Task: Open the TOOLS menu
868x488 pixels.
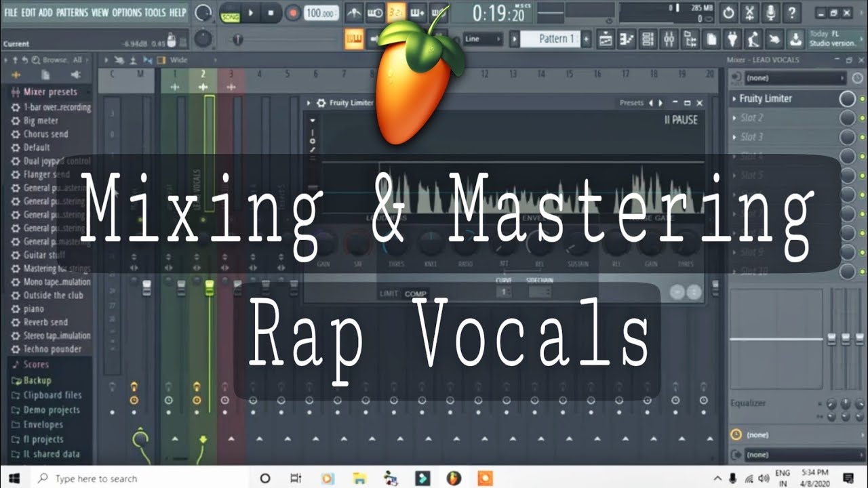Action: coord(155,12)
